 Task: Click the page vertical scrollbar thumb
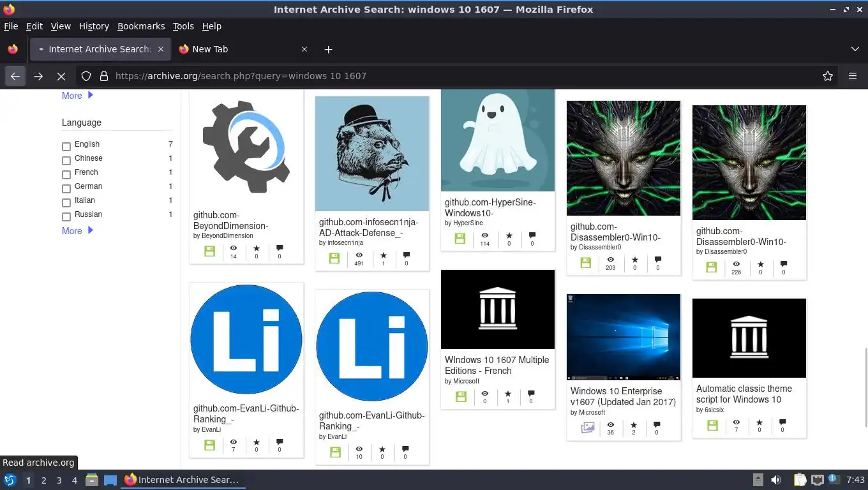click(x=865, y=387)
